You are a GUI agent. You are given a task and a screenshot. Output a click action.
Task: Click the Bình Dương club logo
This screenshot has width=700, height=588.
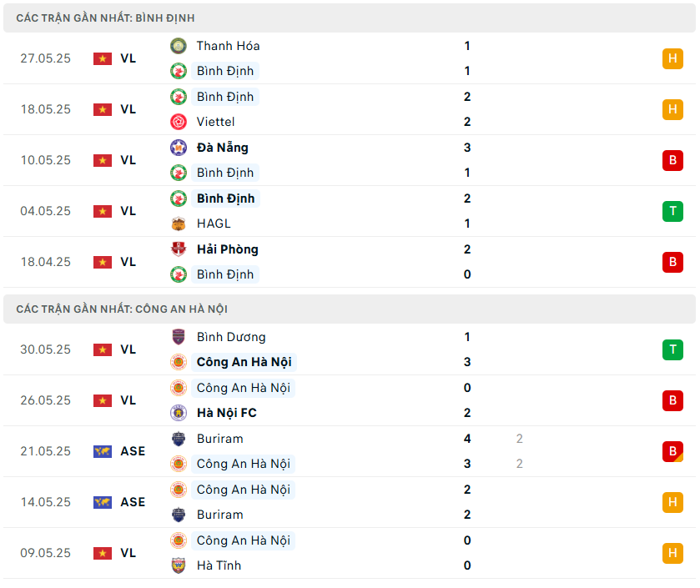[x=179, y=337]
